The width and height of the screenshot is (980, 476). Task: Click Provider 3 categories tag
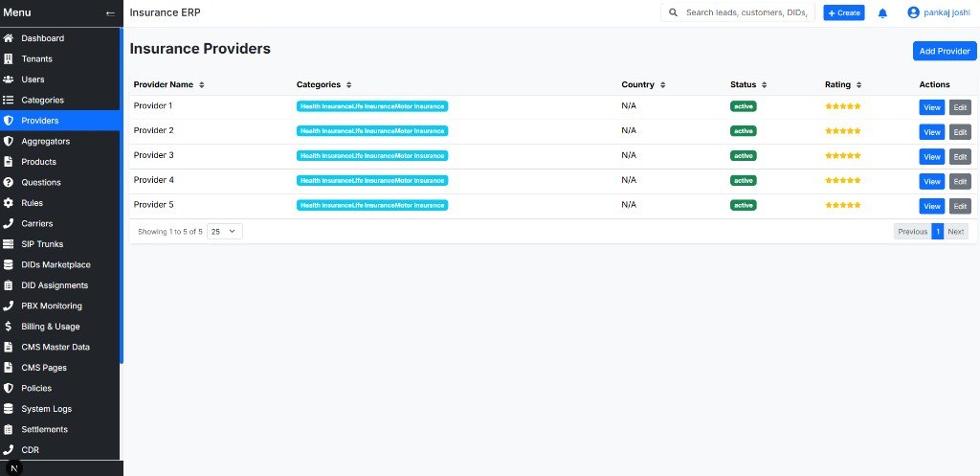[372, 156]
